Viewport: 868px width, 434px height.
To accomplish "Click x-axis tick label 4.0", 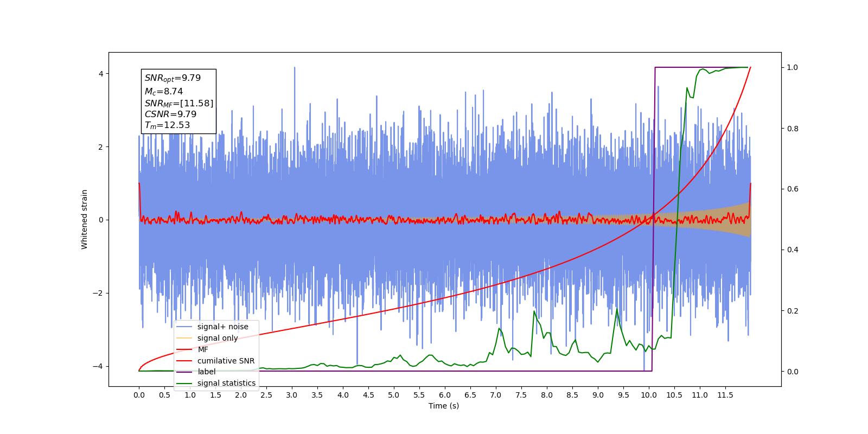I will coord(343,395).
